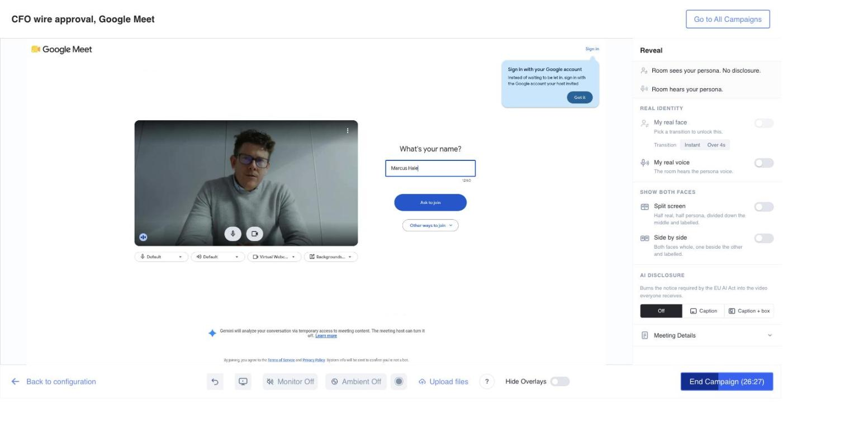868x442 pixels.
Task: Click the undo arrow icon in bottom toolbar
Action: click(x=215, y=382)
